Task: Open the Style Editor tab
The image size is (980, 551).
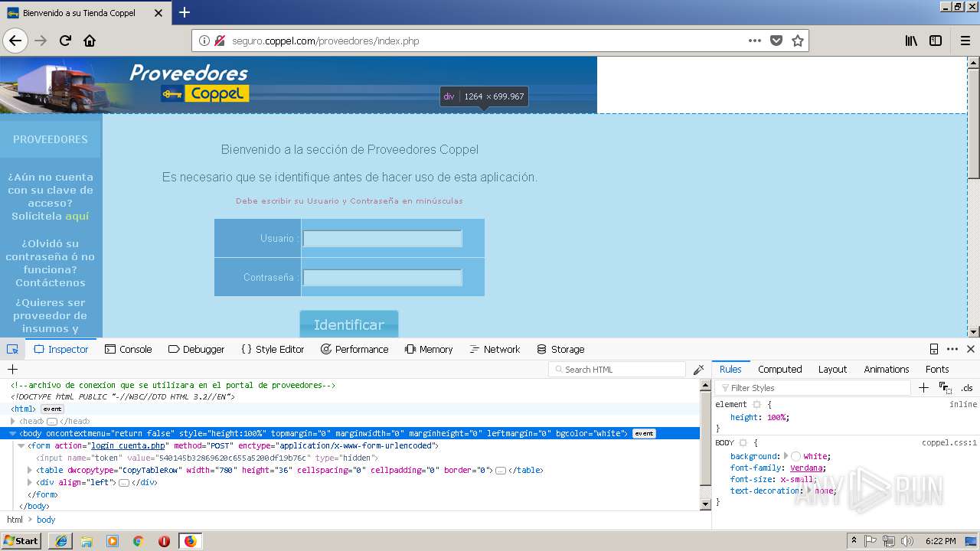Action: 273,349
